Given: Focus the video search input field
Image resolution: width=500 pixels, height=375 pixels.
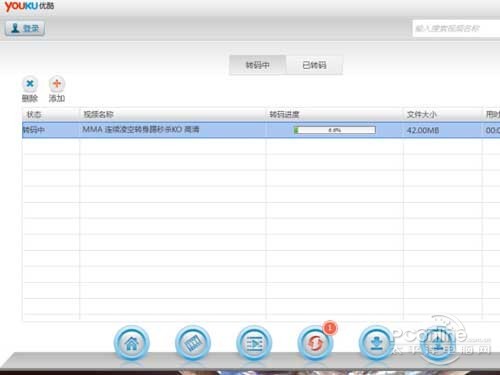Looking at the screenshot, I should pos(456,28).
